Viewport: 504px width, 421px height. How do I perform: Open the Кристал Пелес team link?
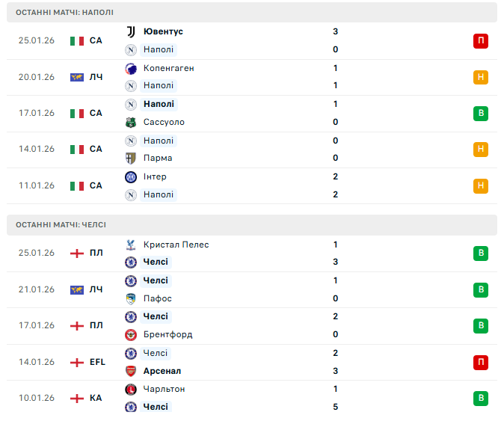176,245
